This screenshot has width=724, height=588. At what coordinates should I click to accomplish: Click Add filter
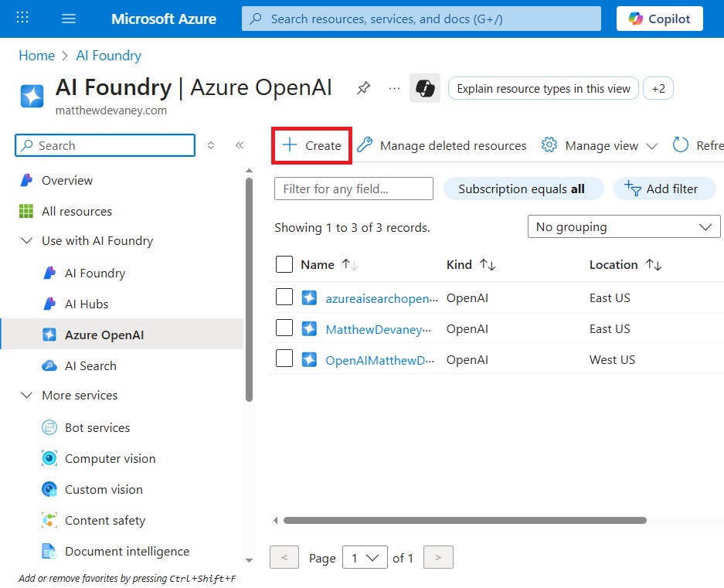pyautogui.click(x=664, y=189)
